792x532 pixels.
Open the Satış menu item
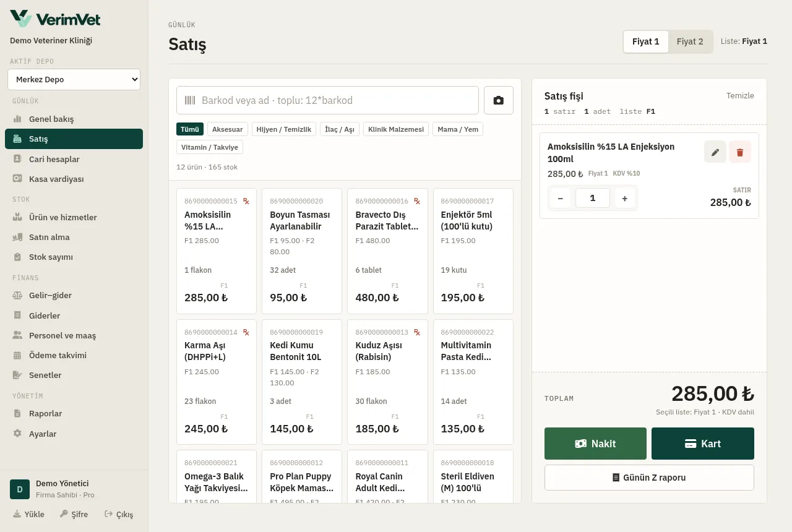click(x=74, y=139)
